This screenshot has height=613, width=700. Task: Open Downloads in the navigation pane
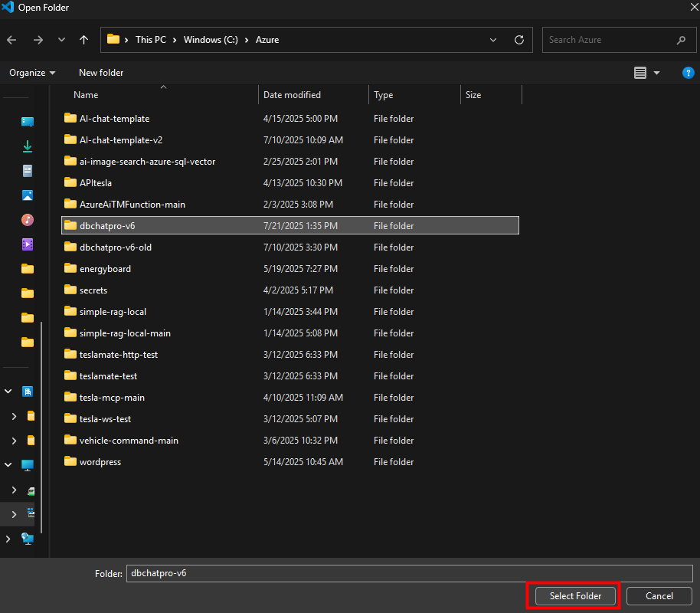28,146
